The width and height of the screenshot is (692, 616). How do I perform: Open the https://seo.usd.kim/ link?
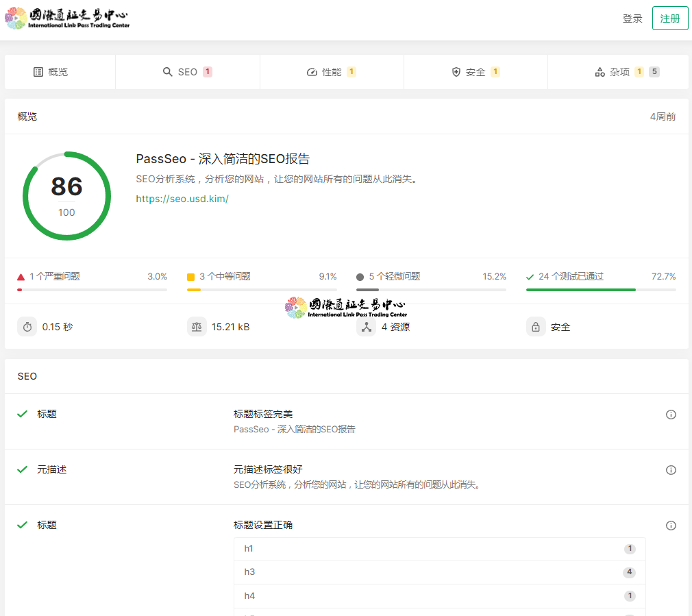click(x=182, y=199)
